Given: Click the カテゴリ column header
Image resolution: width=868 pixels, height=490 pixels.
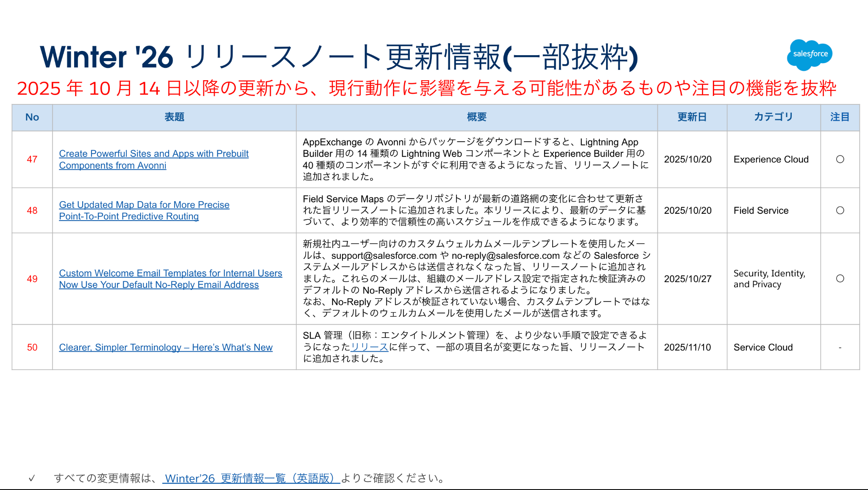Looking at the screenshot, I should click(773, 117).
